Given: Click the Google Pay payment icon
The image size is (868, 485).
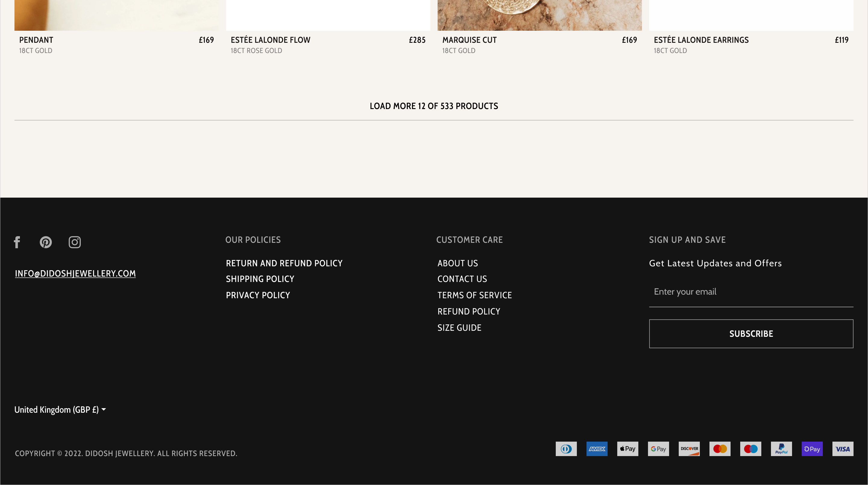Looking at the screenshot, I should [x=658, y=449].
